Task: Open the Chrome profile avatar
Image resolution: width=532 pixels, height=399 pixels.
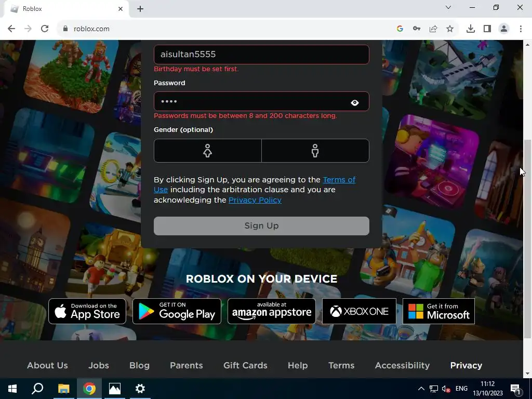Action: pyautogui.click(x=504, y=29)
